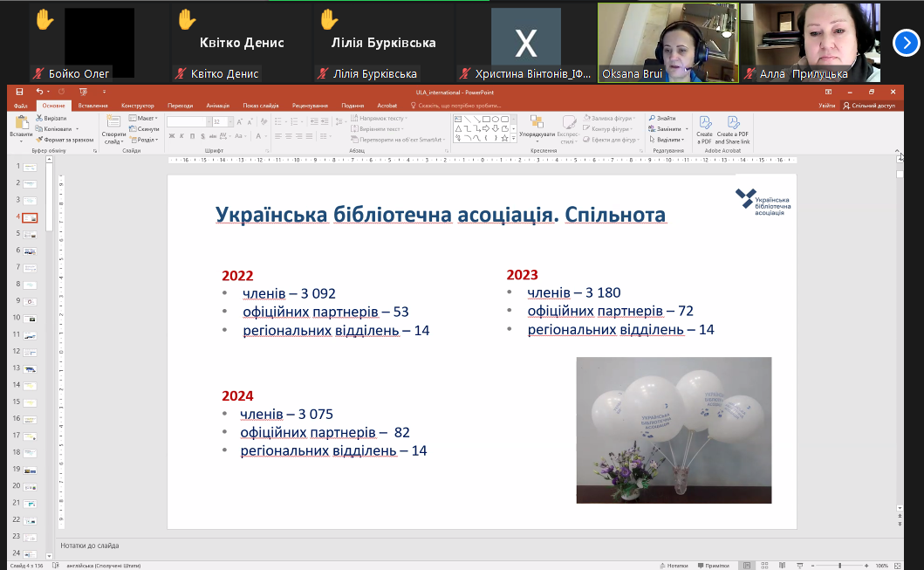This screenshot has height=570, width=924.
Task: Switch to the Вставлення ribbon tab
Action: [94, 106]
